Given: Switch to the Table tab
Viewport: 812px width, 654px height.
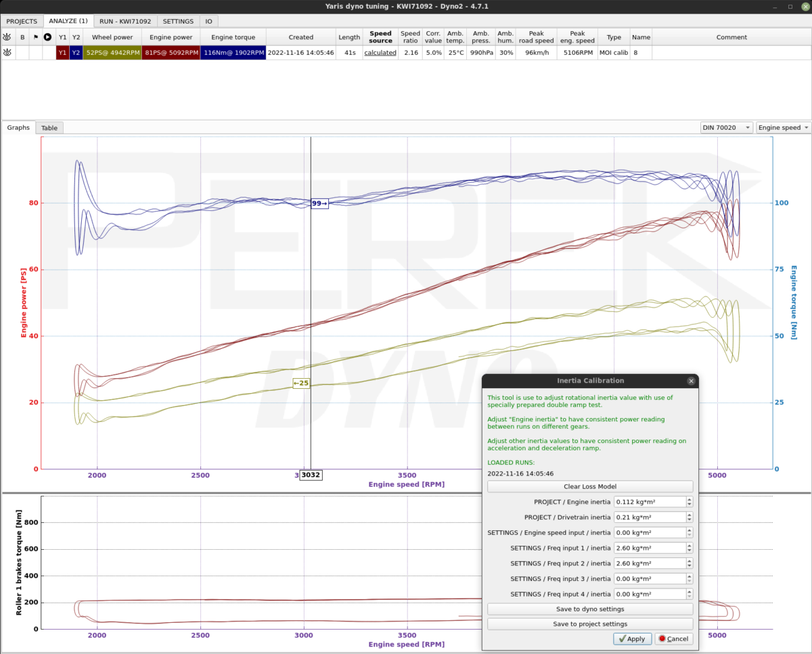Looking at the screenshot, I should [x=49, y=128].
